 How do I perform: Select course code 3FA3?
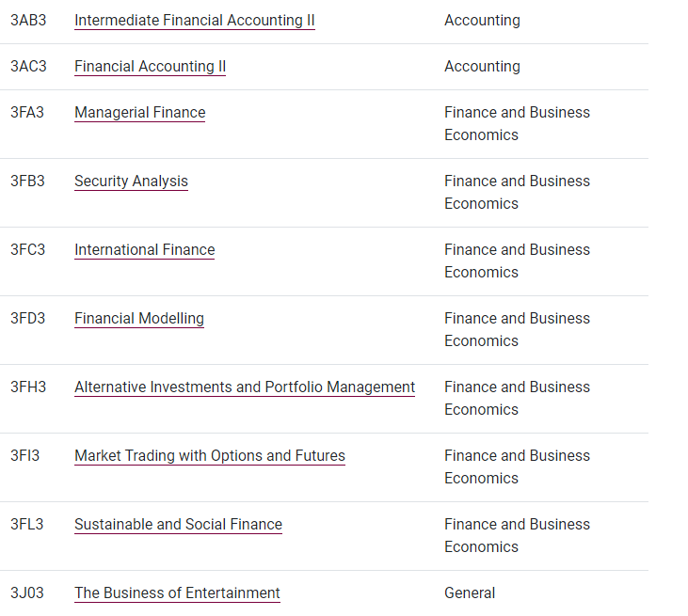click(x=27, y=112)
